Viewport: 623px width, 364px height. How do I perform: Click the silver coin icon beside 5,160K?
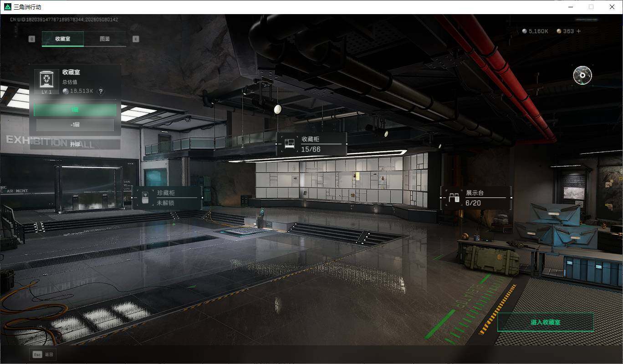point(524,31)
